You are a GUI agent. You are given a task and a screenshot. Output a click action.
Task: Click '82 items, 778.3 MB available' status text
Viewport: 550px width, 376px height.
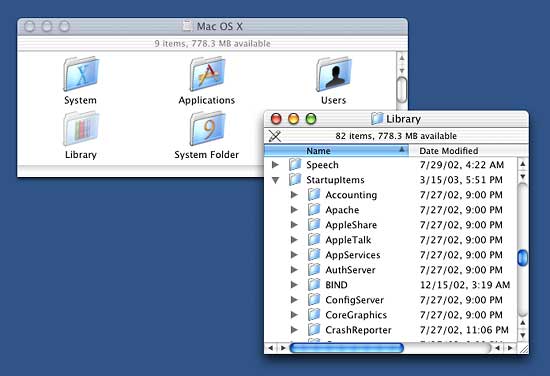pos(396,136)
